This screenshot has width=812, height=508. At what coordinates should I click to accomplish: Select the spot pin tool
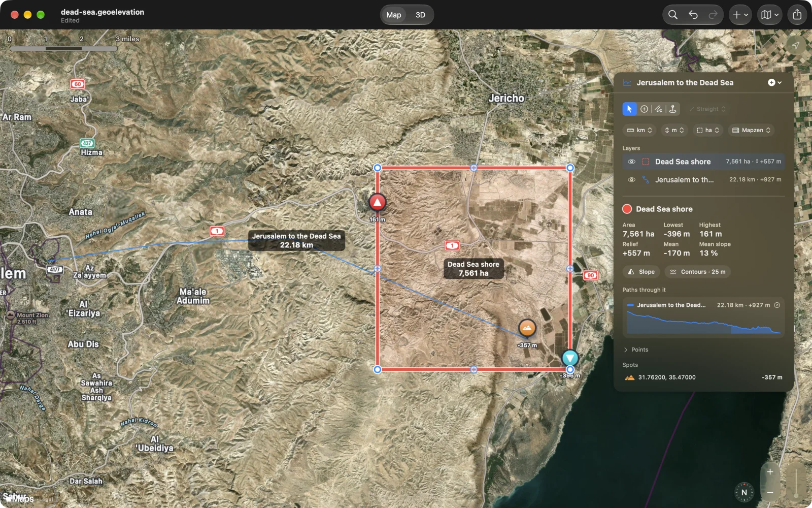pos(672,109)
